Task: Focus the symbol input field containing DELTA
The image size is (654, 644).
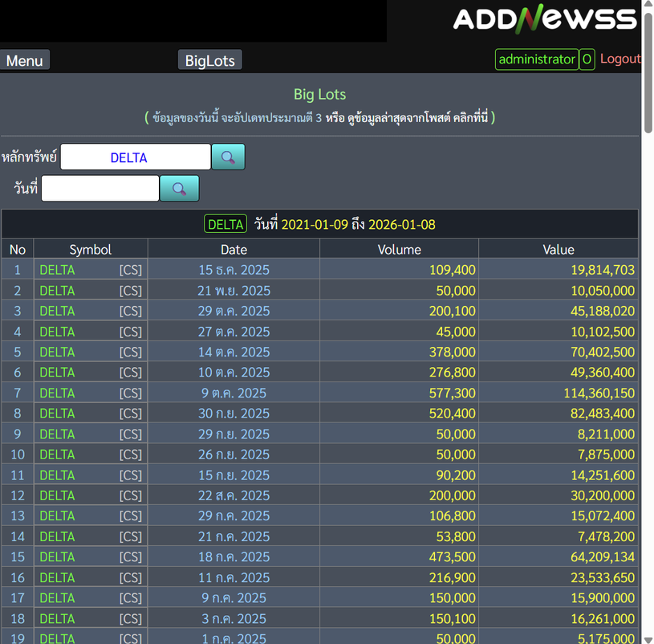Action: 135,157
